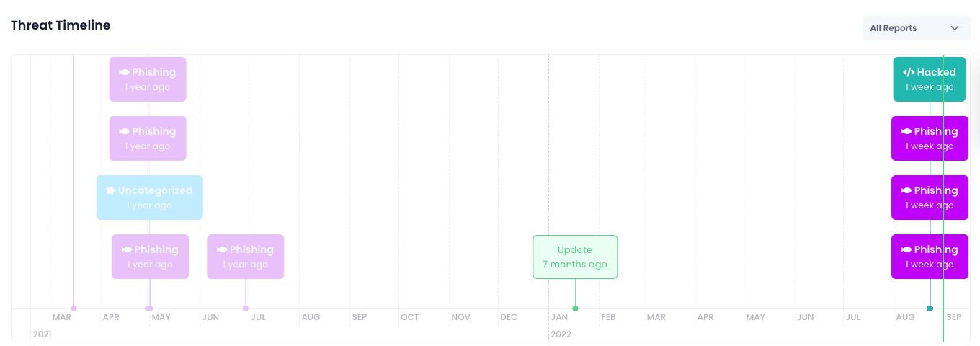Select the Hacked report card from 1 week ago
The image size is (980, 346).
[930, 79]
